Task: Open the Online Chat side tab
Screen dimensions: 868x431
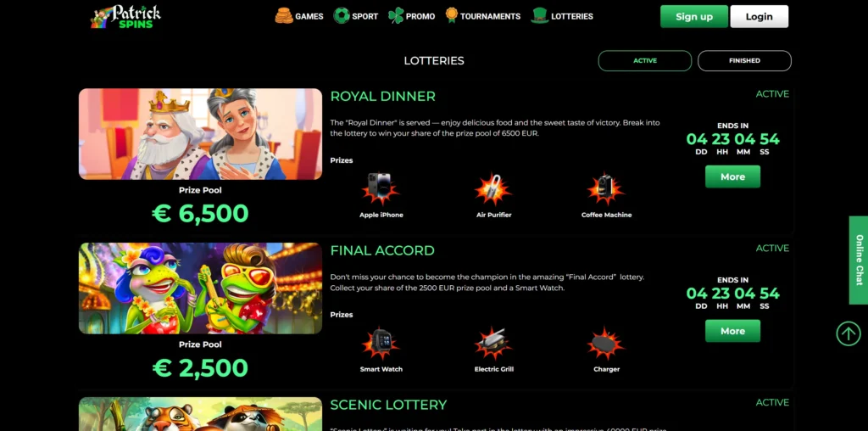Action: click(x=859, y=260)
